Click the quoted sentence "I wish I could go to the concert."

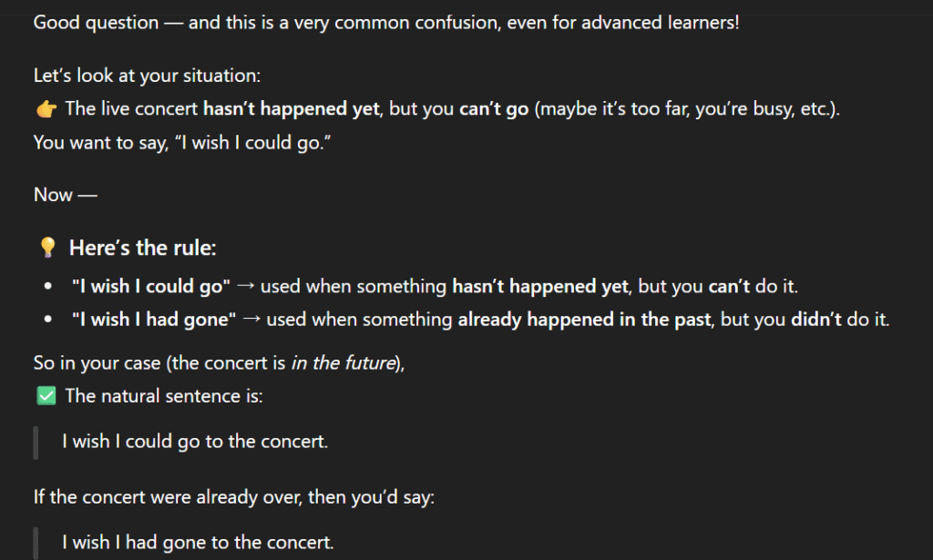195,442
